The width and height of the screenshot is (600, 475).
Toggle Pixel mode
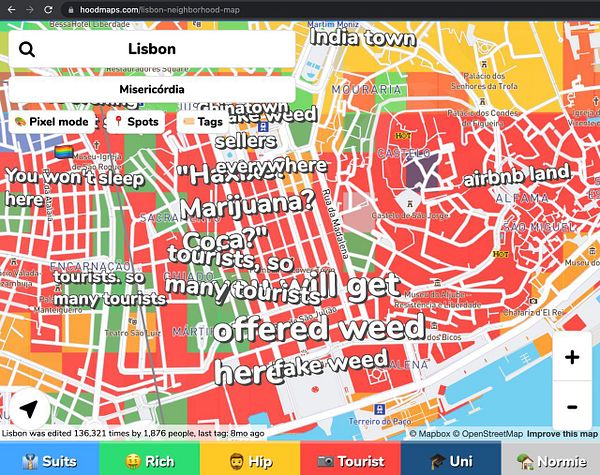[x=52, y=122]
